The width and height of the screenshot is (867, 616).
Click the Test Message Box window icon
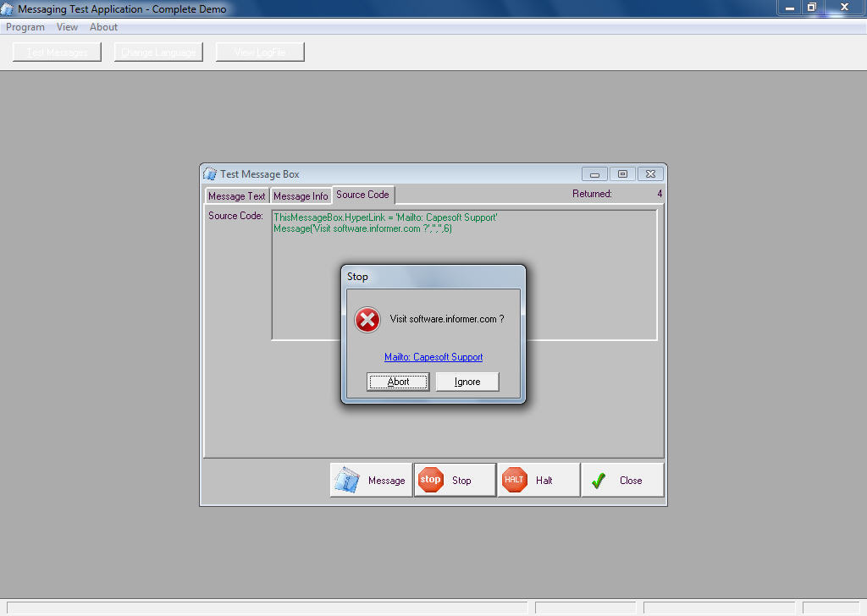[210, 174]
